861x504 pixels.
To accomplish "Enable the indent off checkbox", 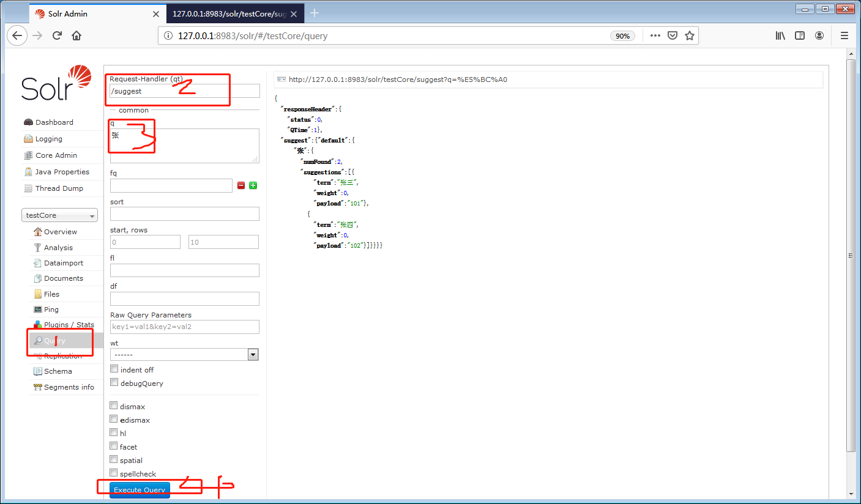I will tap(114, 369).
